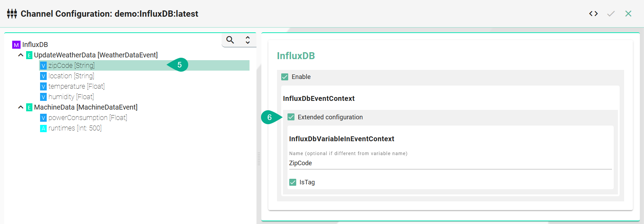Viewport: 644px width, 224px height.
Task: Close the Channel Configuration dialog
Action: (x=628, y=14)
